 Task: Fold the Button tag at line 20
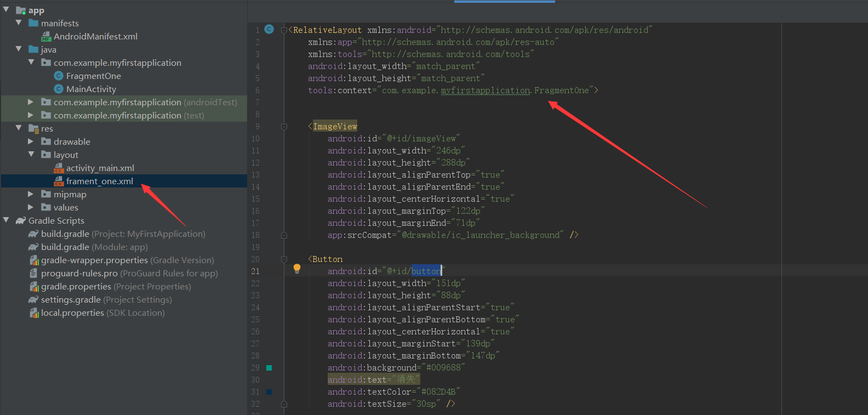[284, 259]
